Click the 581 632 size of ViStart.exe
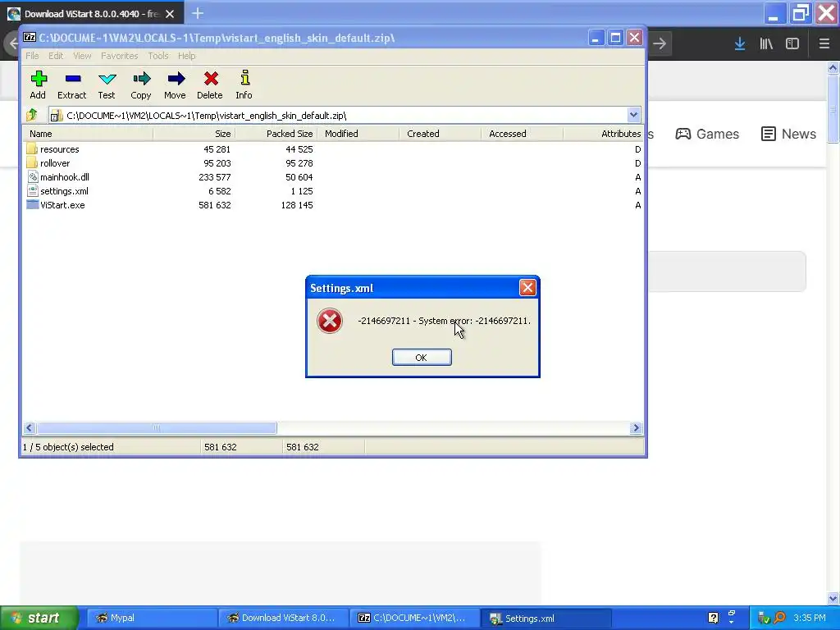The width and height of the screenshot is (840, 630). 215,204
